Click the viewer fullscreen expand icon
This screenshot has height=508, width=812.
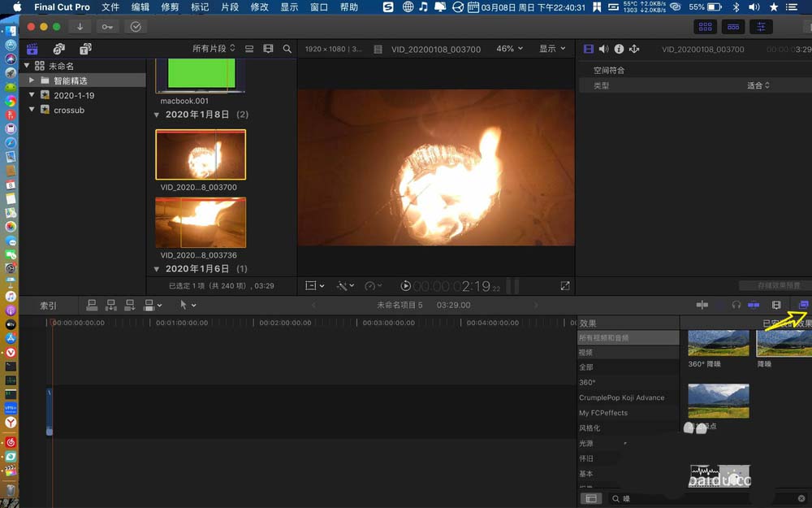click(x=565, y=286)
